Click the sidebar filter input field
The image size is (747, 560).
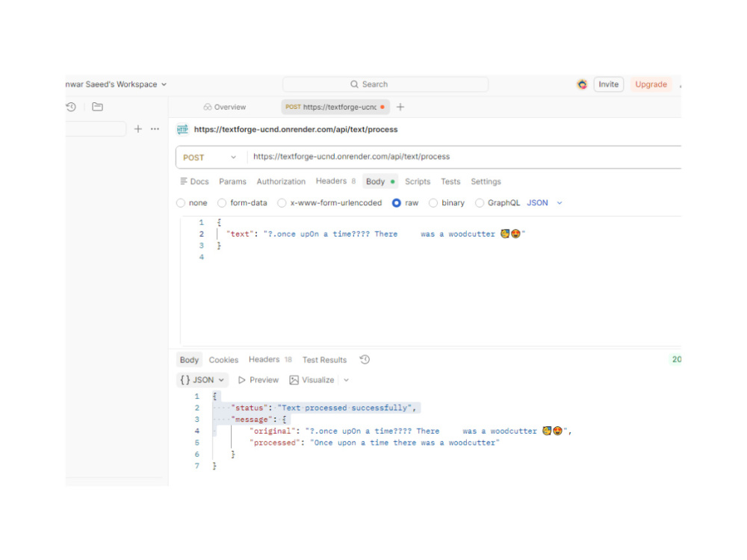(x=96, y=129)
